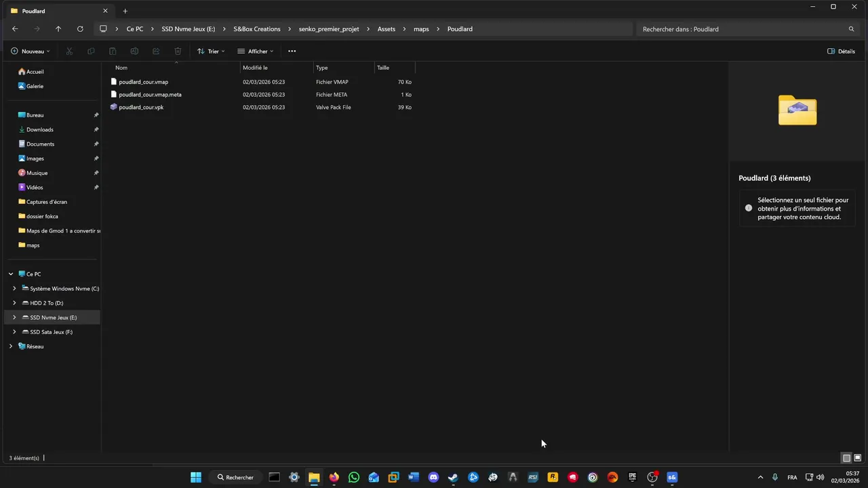Screen dimensions: 868x488
Task: Expand the Réseau tree node
Action: coord(11,346)
